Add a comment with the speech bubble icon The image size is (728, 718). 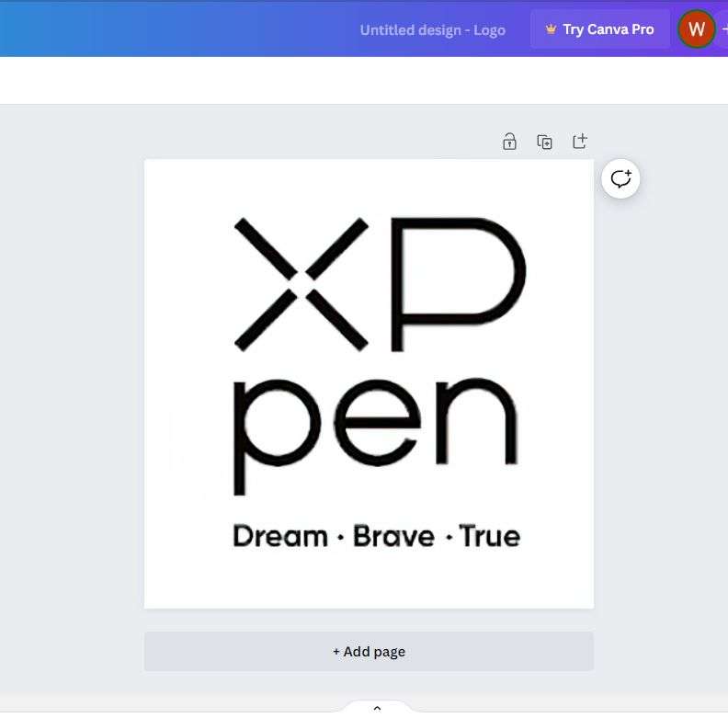(621, 178)
